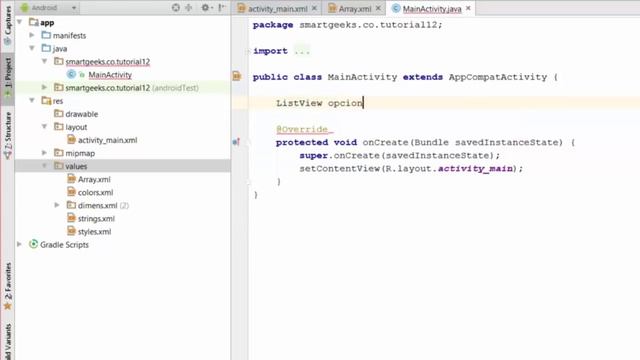Expand the androidTest package

44,87
